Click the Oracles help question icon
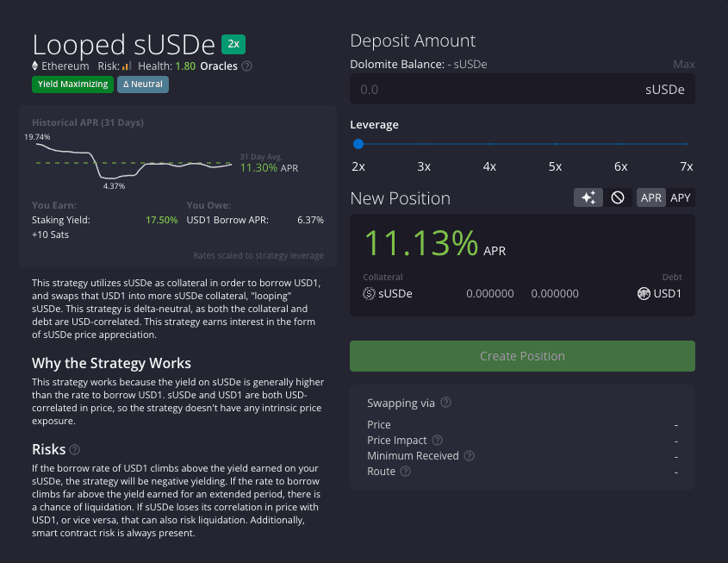This screenshot has width=728, height=563. click(x=247, y=66)
